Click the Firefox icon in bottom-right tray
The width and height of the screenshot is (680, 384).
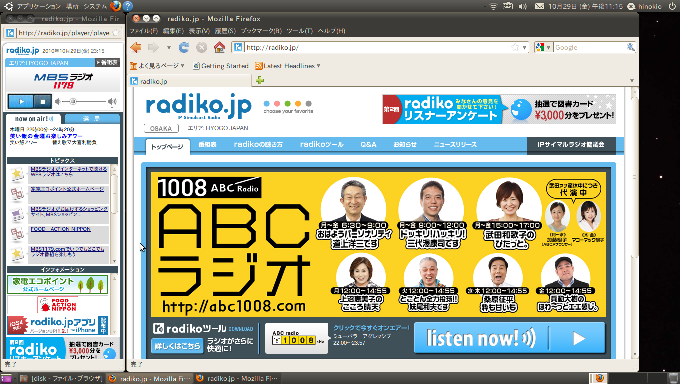pos(599,378)
